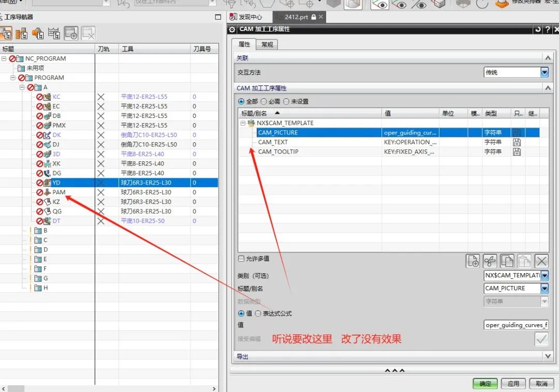Screen dimensions: 559x392
Task: Switch to the 属性 tab
Action: point(244,44)
